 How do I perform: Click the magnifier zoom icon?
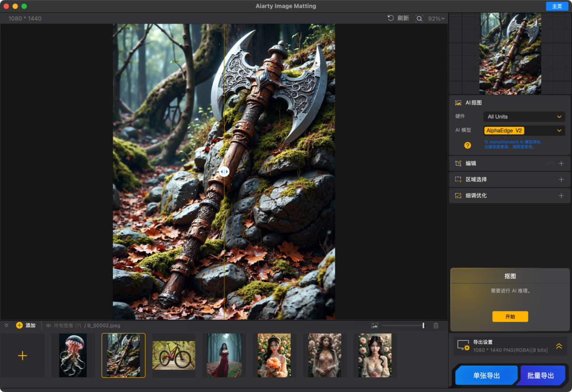(x=419, y=19)
